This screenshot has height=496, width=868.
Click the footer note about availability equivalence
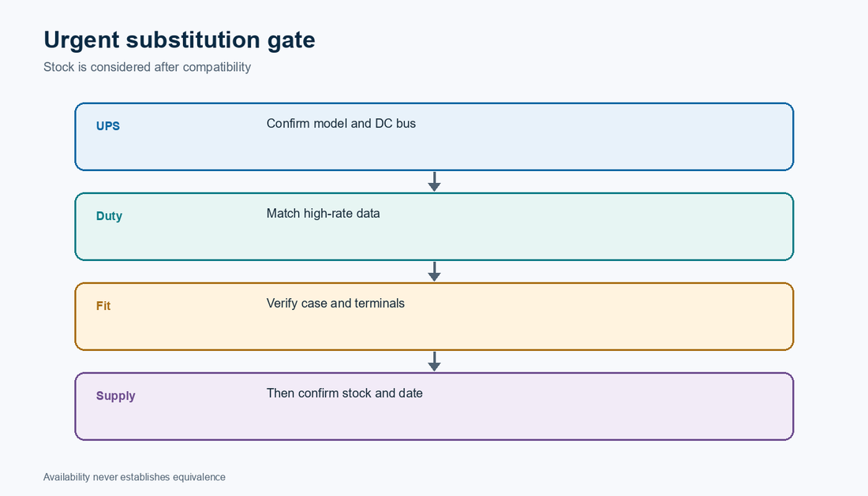click(134, 476)
